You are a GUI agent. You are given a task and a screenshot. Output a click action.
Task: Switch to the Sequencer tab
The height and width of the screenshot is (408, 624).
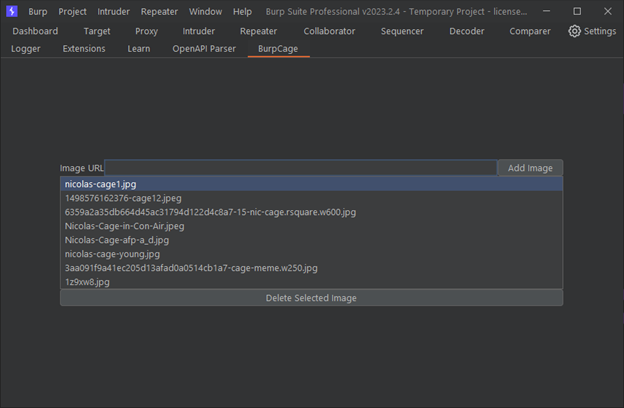[x=402, y=31]
